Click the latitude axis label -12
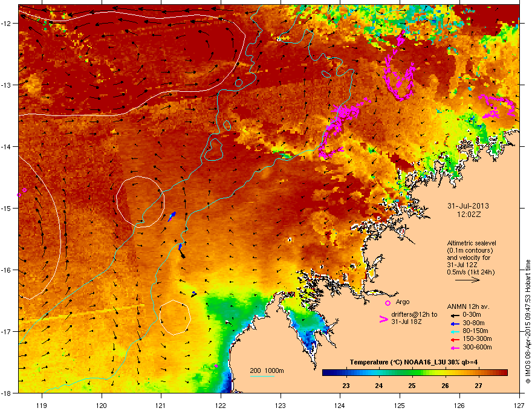532x411 pixels. (x=6, y=24)
